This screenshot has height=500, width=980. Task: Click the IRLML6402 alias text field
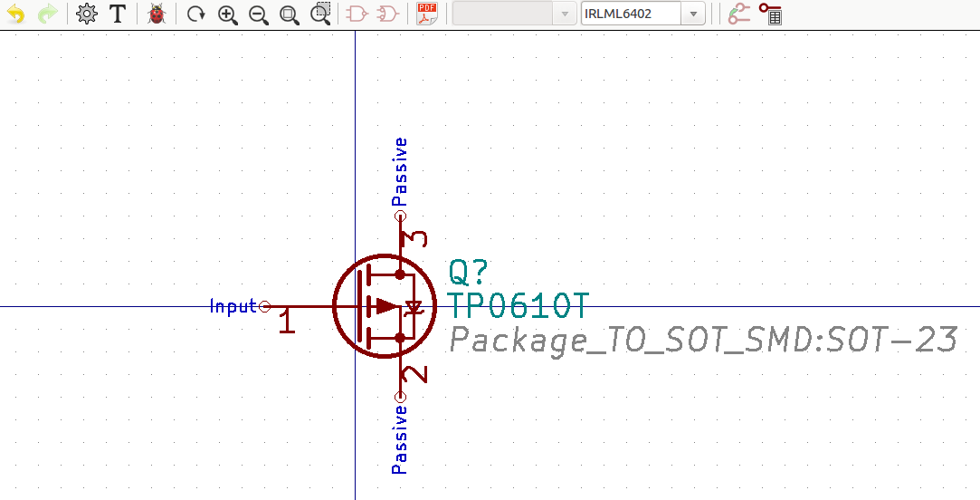click(631, 14)
